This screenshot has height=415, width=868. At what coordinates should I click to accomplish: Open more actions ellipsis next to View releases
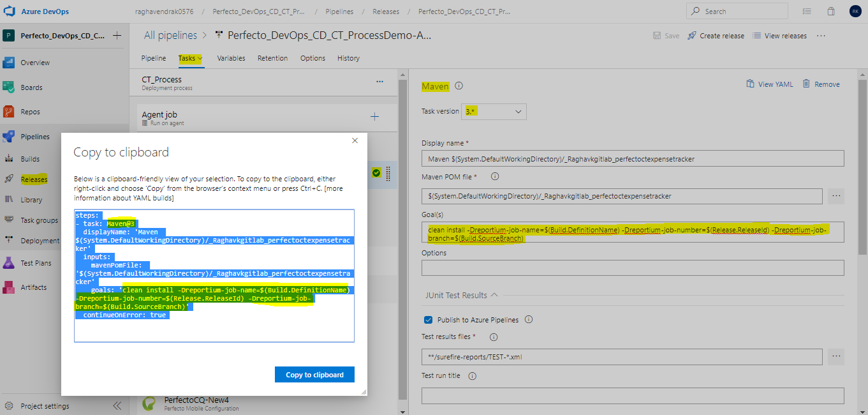tap(821, 36)
